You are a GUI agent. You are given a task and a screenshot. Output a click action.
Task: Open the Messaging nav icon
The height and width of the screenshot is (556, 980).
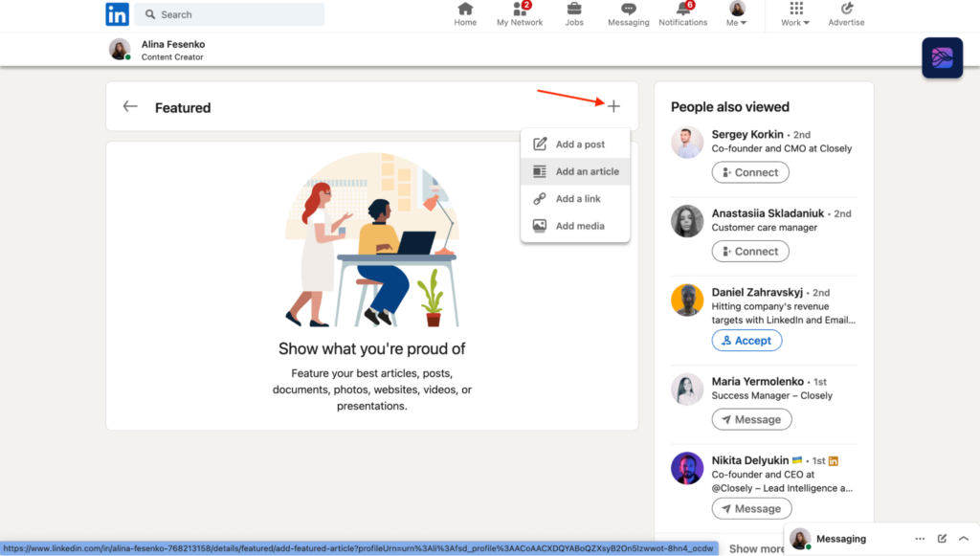[628, 10]
